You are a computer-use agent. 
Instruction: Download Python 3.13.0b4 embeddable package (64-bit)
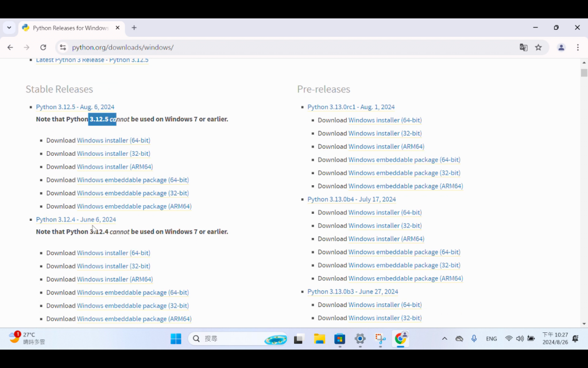(404, 252)
